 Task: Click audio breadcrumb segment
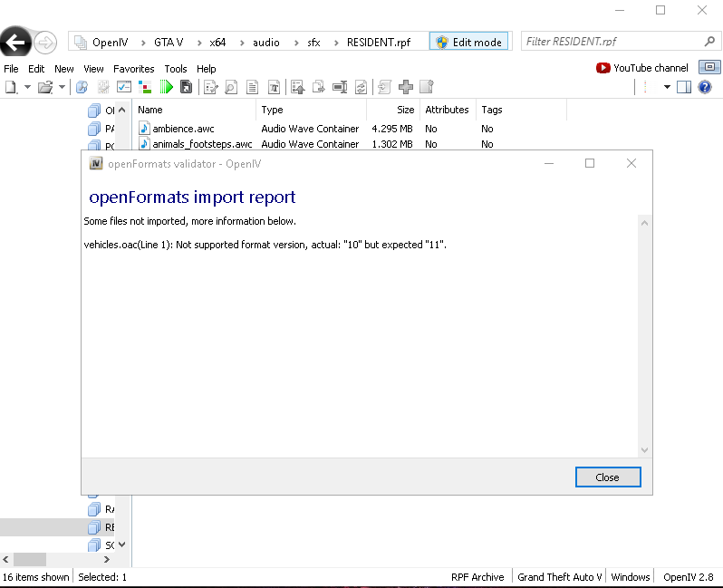click(x=266, y=43)
